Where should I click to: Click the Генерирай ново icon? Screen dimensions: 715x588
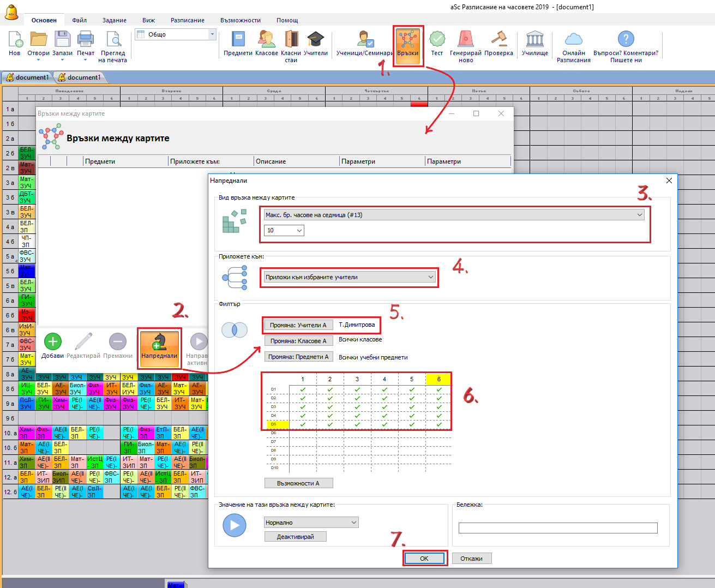(465, 39)
